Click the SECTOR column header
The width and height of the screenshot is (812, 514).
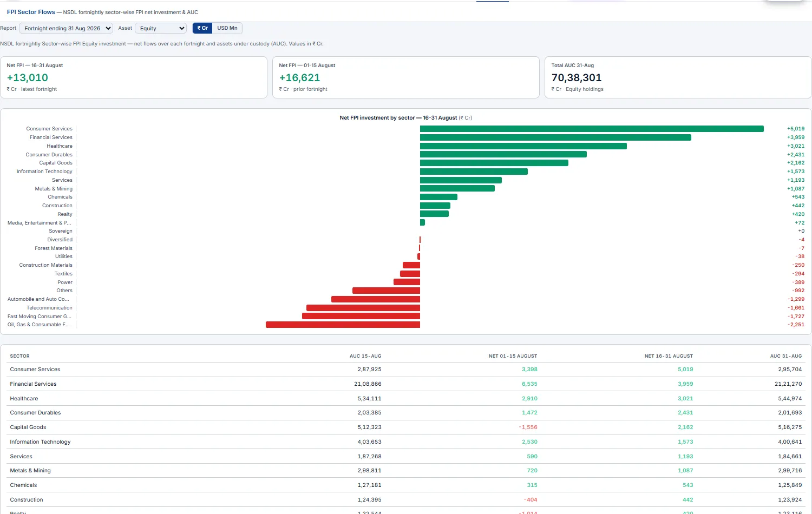20,356
